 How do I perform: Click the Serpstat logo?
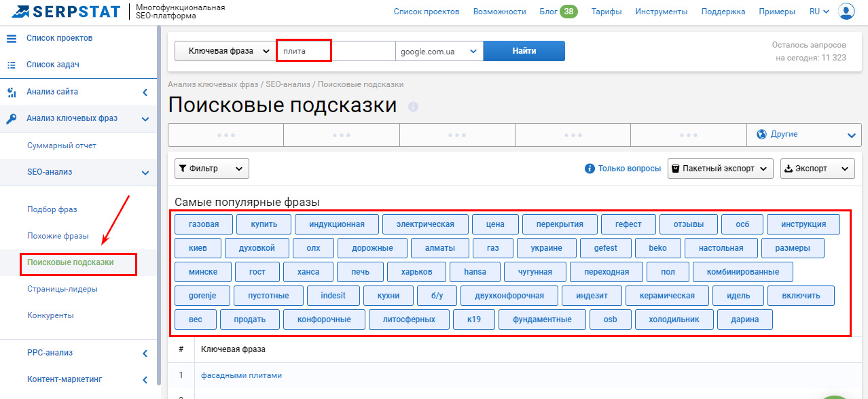pos(67,11)
